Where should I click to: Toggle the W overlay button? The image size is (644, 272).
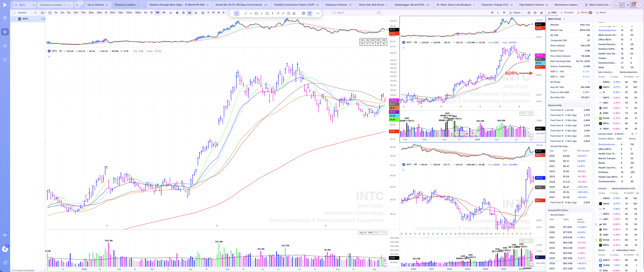213,13
